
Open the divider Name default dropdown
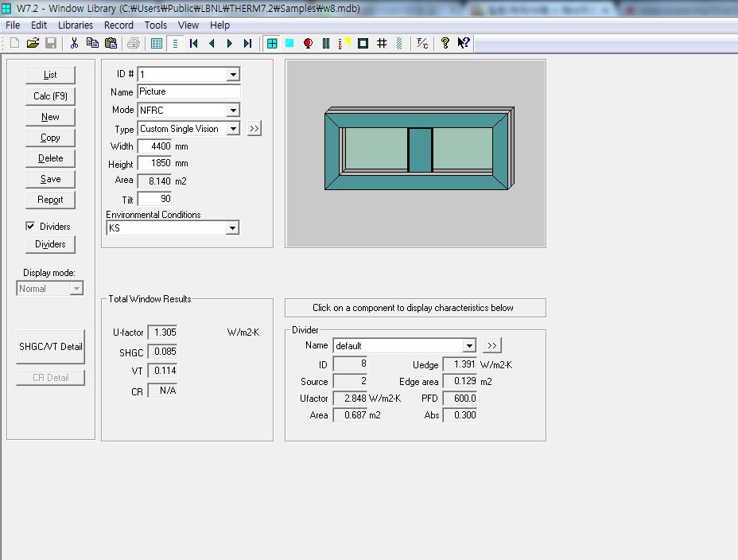469,346
